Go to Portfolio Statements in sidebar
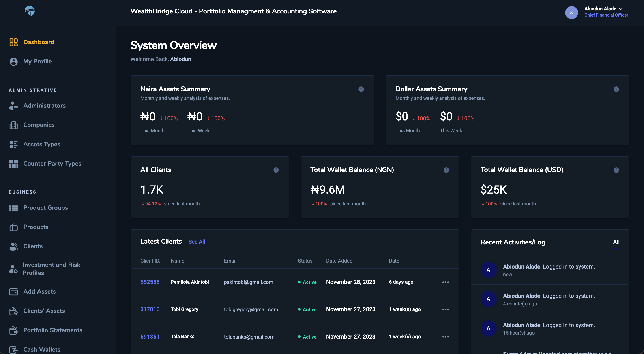This screenshot has width=644, height=354. [x=52, y=330]
